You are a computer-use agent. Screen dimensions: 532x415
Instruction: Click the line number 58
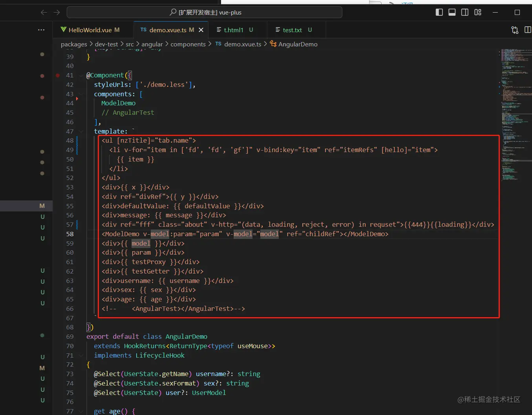coord(70,234)
